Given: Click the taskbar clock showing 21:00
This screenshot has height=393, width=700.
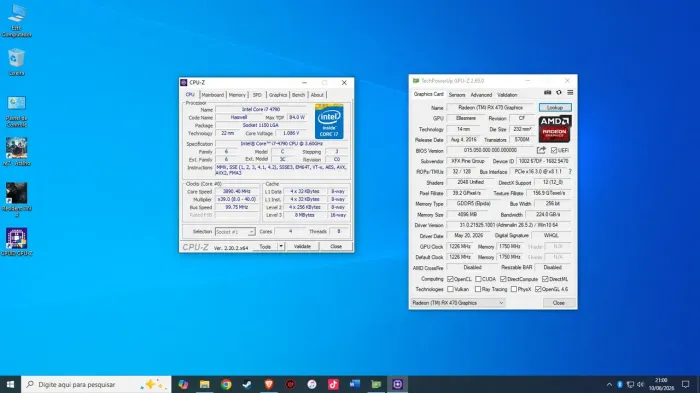Looking at the screenshot, I should click(x=661, y=384).
